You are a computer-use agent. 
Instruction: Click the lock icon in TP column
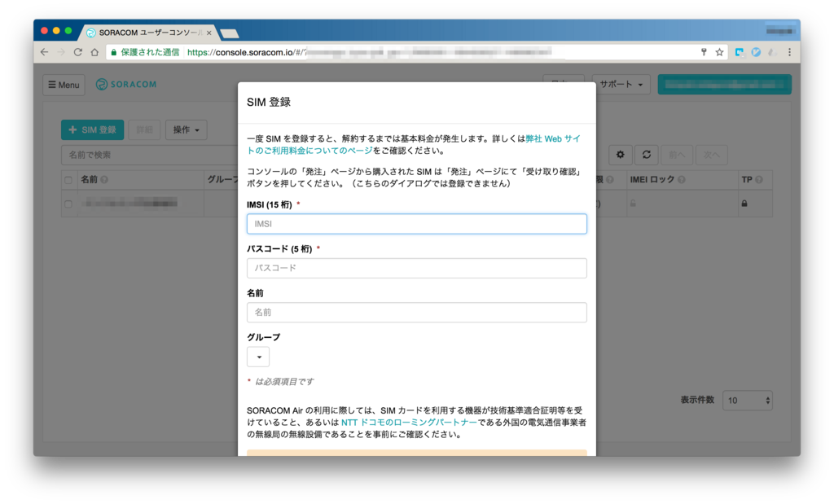(744, 203)
